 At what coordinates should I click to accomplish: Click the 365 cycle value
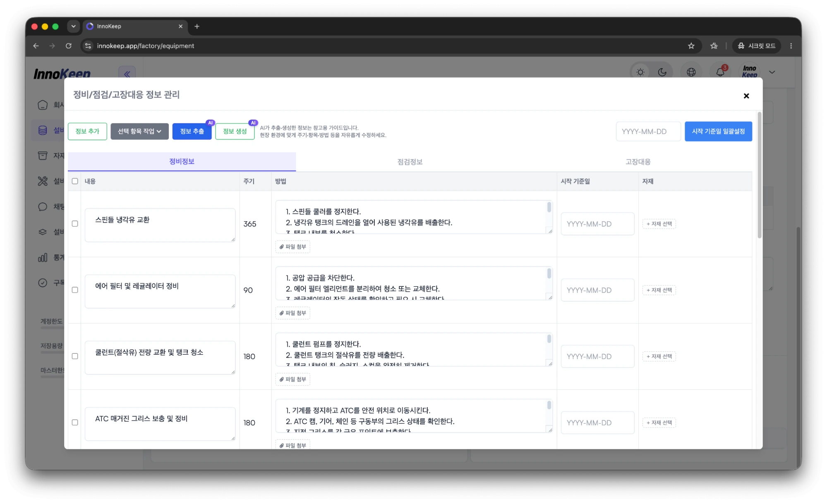point(250,224)
